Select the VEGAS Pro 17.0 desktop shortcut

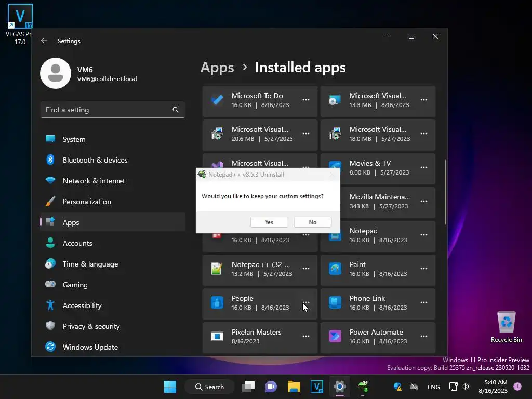(x=20, y=24)
